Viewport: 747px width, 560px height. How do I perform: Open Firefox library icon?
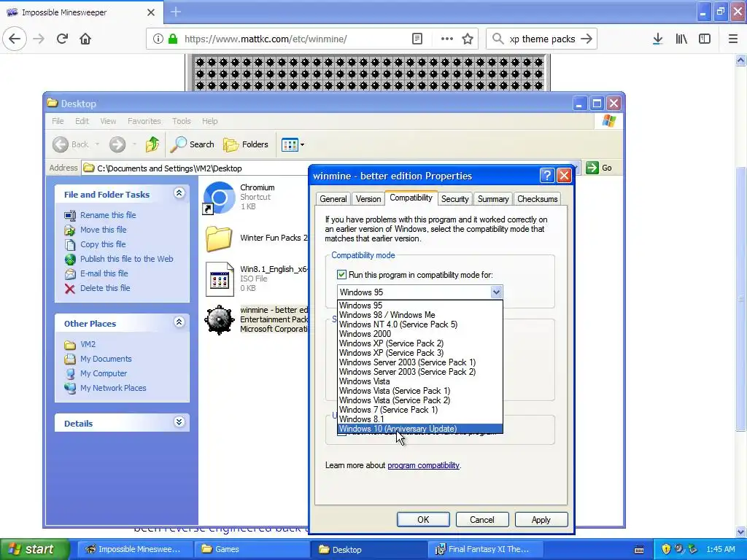(681, 39)
